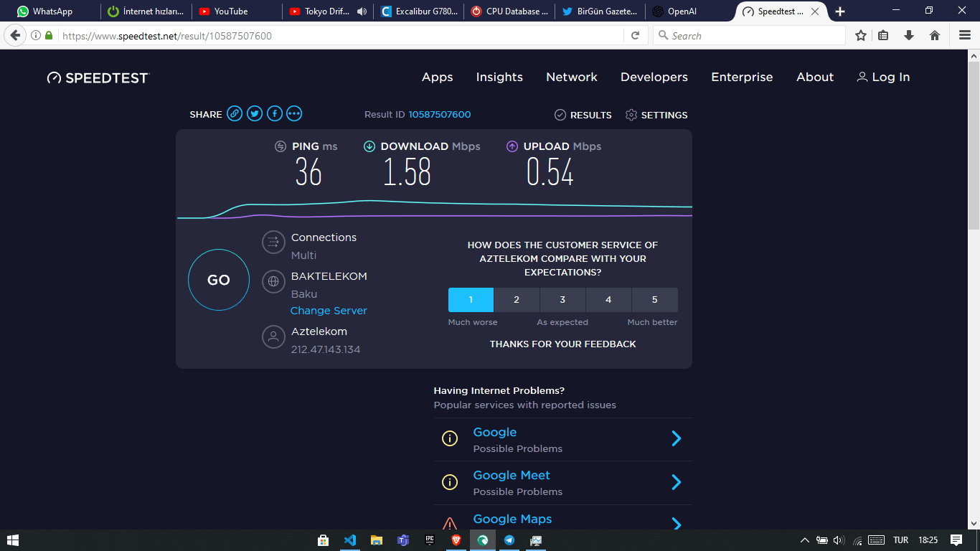Viewport: 980px width, 551px height.
Task: Open Visual Studio Code from the taskbar
Action: pyautogui.click(x=350, y=540)
